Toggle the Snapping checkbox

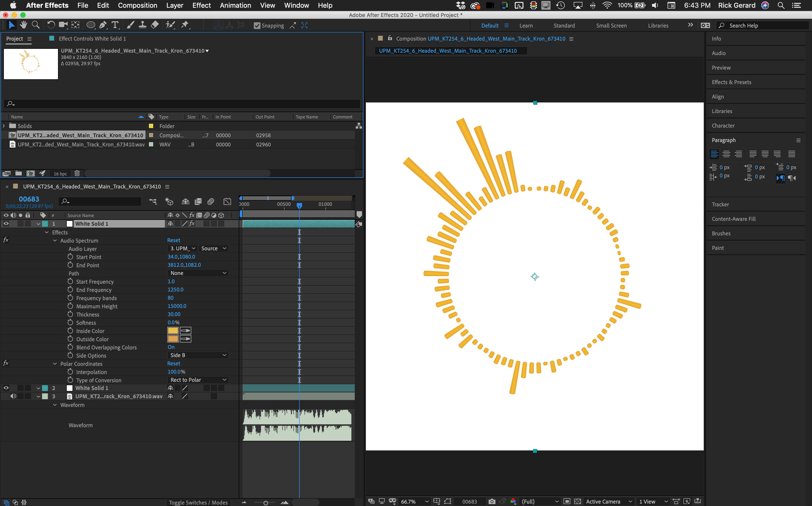257,26
